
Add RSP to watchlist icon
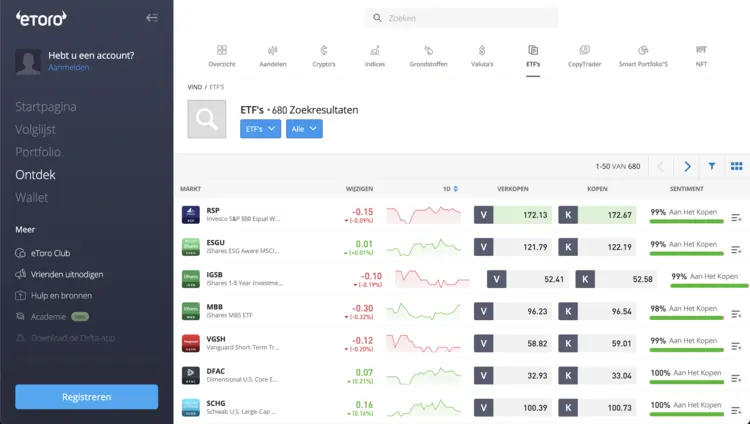click(x=736, y=218)
